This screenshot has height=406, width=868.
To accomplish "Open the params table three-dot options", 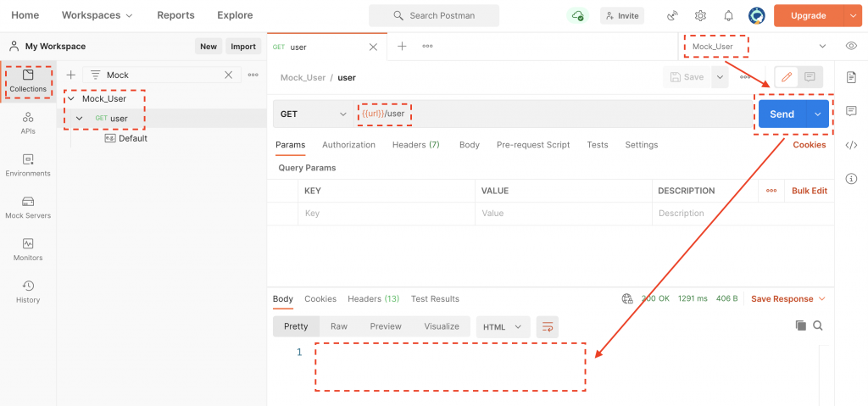I will point(771,191).
